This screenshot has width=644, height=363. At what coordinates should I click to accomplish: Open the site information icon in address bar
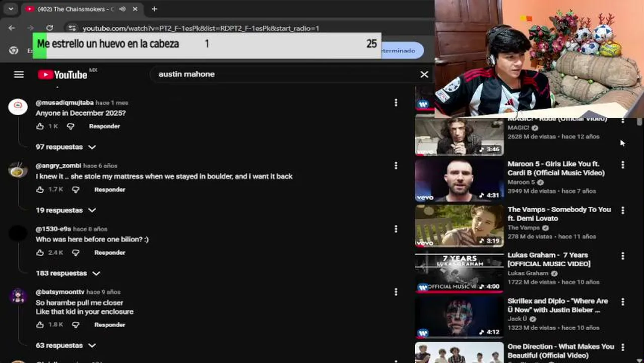coord(72,28)
